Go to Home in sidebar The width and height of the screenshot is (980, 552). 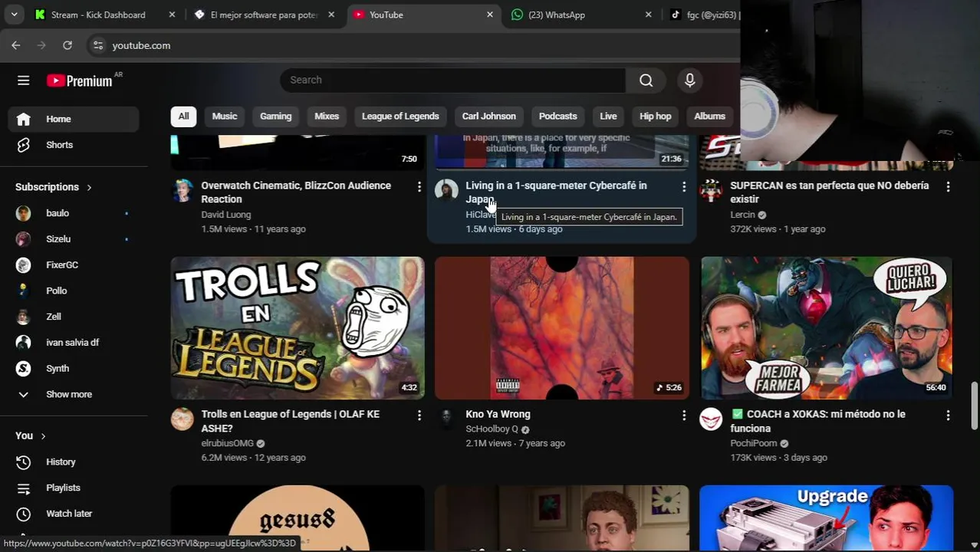[x=73, y=119]
